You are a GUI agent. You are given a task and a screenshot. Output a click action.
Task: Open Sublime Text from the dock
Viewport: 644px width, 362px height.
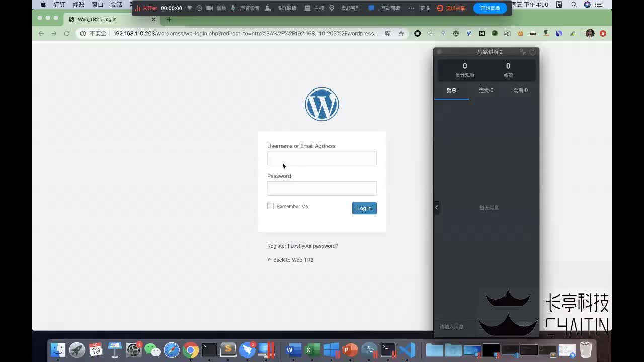[228, 350]
